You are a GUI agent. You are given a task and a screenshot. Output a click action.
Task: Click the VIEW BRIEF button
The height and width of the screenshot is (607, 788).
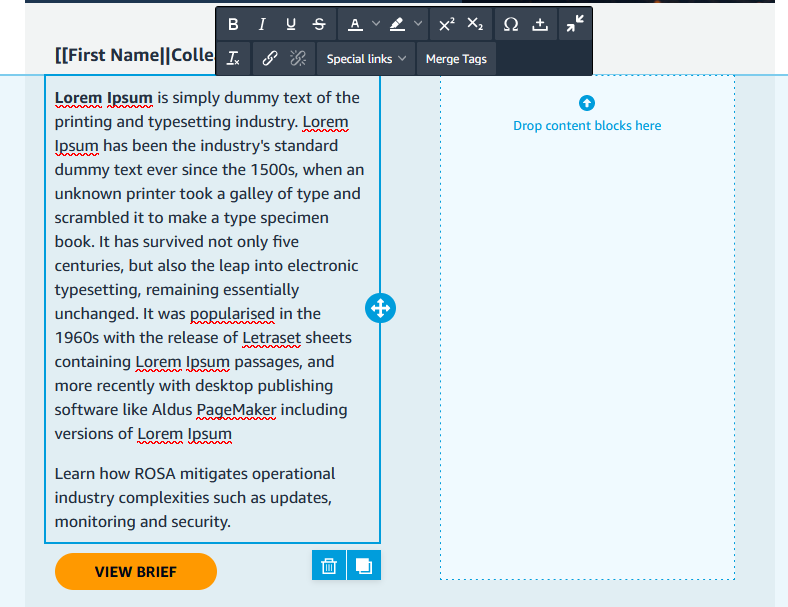tap(136, 572)
